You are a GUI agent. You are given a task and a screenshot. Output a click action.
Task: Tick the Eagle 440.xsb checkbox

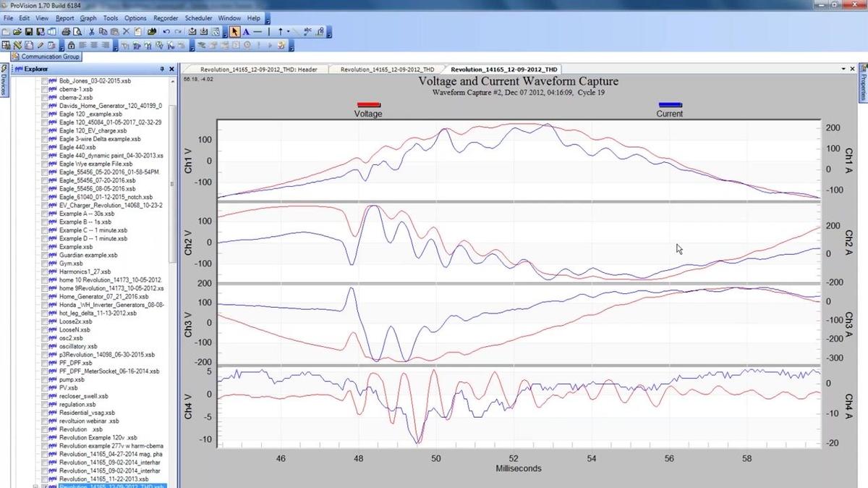45,147
